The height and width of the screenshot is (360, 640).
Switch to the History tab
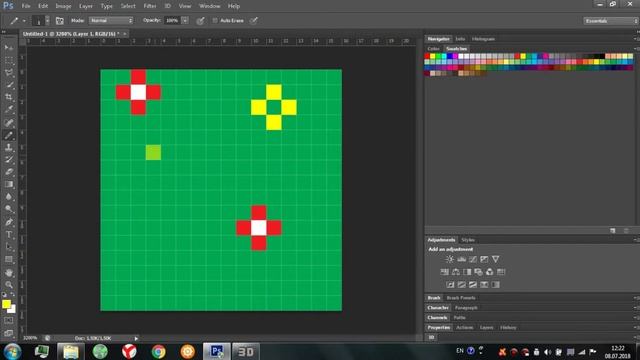click(x=508, y=327)
